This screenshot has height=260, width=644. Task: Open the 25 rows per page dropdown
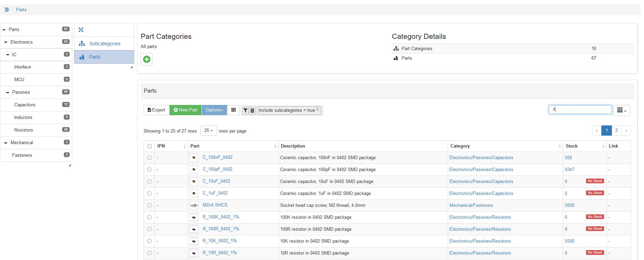(x=208, y=131)
